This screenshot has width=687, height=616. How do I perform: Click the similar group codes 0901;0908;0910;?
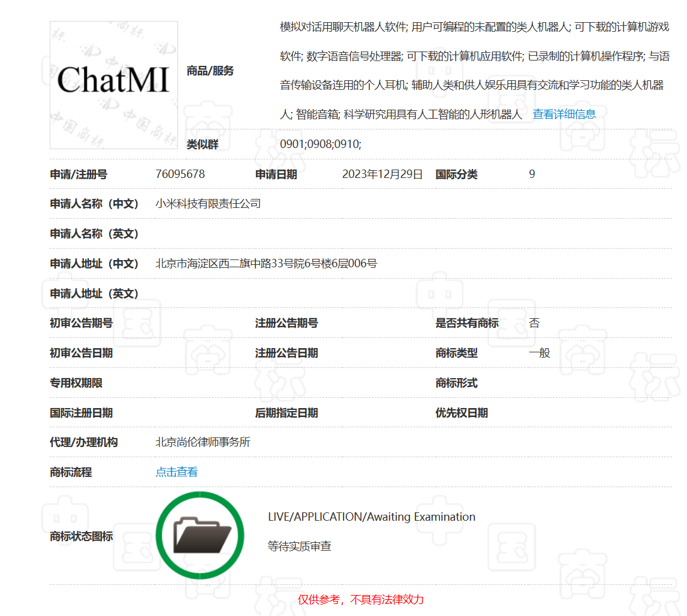[321, 144]
